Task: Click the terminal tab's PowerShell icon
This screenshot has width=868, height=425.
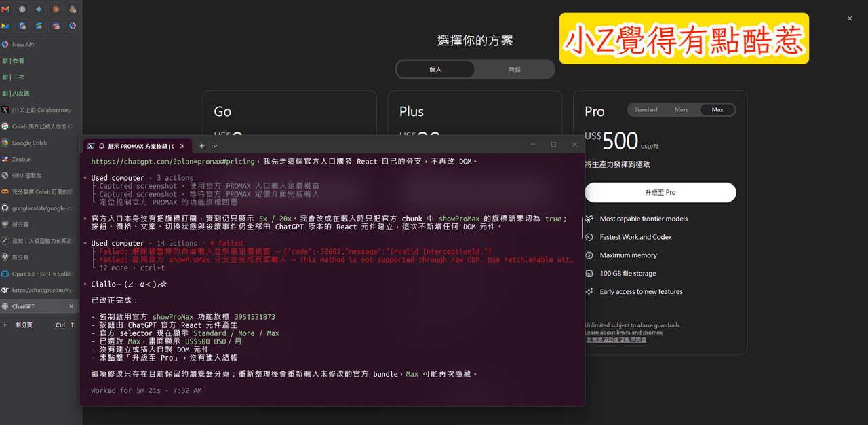Action: [90, 146]
